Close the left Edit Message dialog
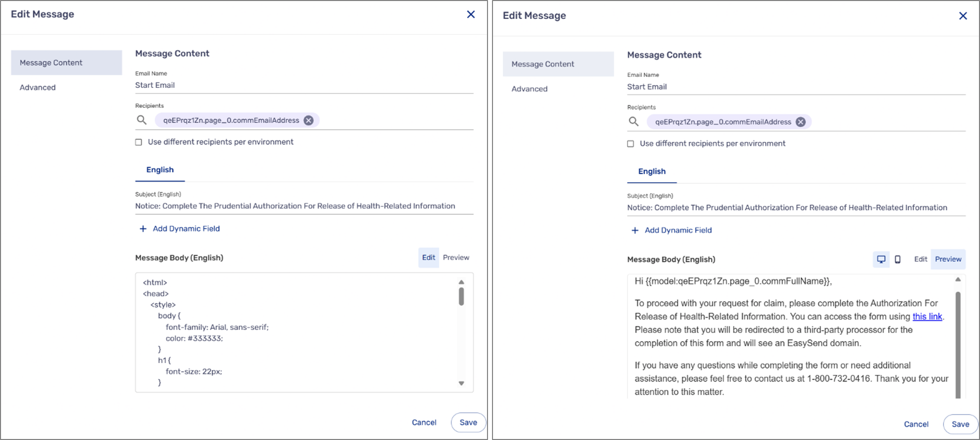Screen dimensions: 980x440 coord(471,14)
